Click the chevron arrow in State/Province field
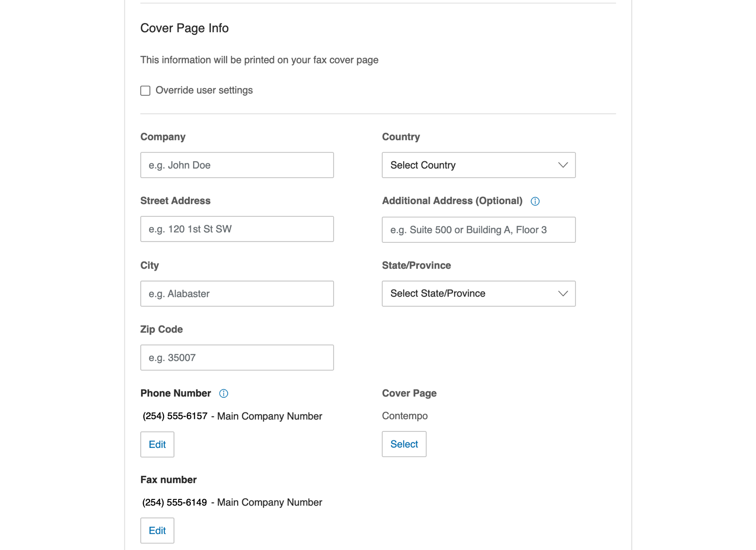This screenshot has width=756, height=550. (x=563, y=293)
